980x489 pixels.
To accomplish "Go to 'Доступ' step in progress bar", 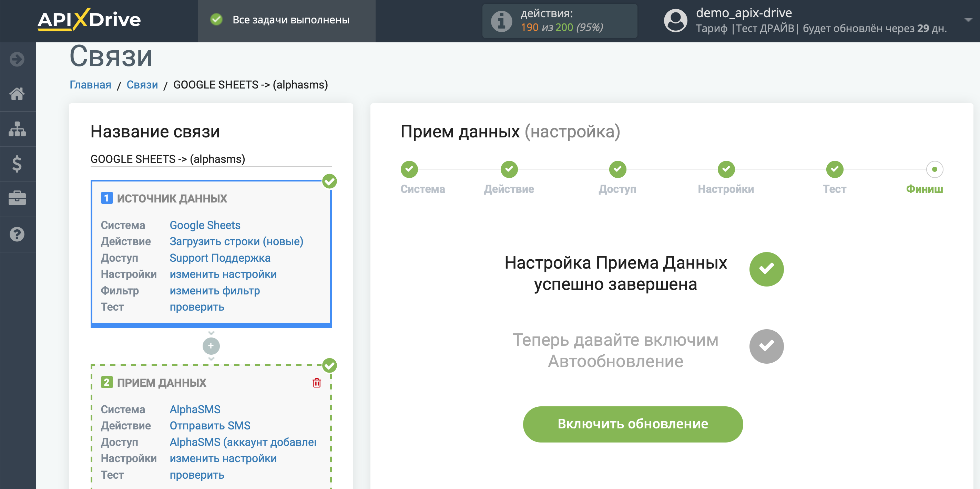I will [x=617, y=169].
